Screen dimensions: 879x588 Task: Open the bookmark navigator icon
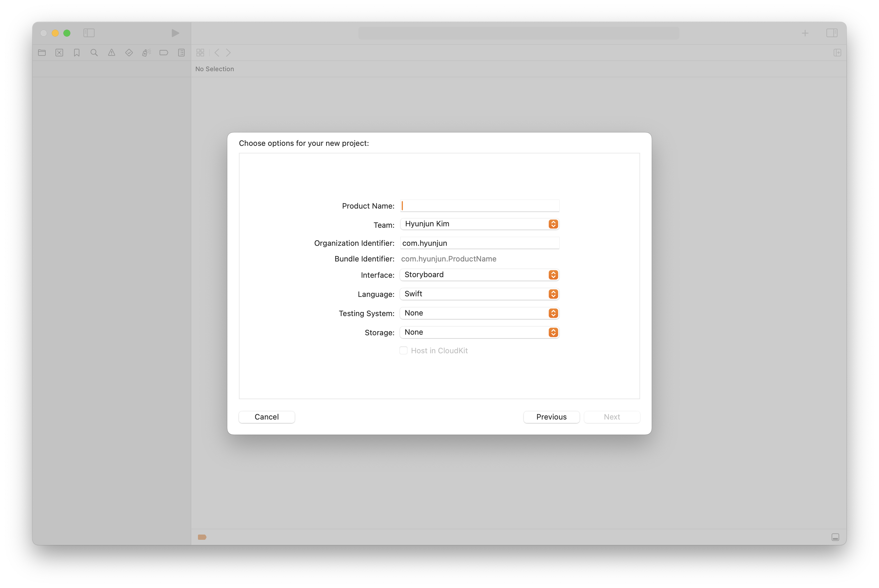click(x=77, y=53)
